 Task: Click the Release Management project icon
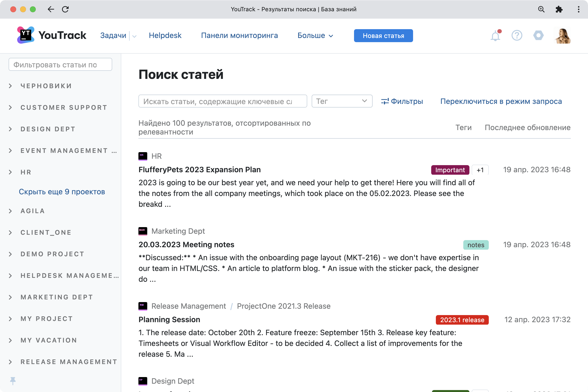(143, 306)
